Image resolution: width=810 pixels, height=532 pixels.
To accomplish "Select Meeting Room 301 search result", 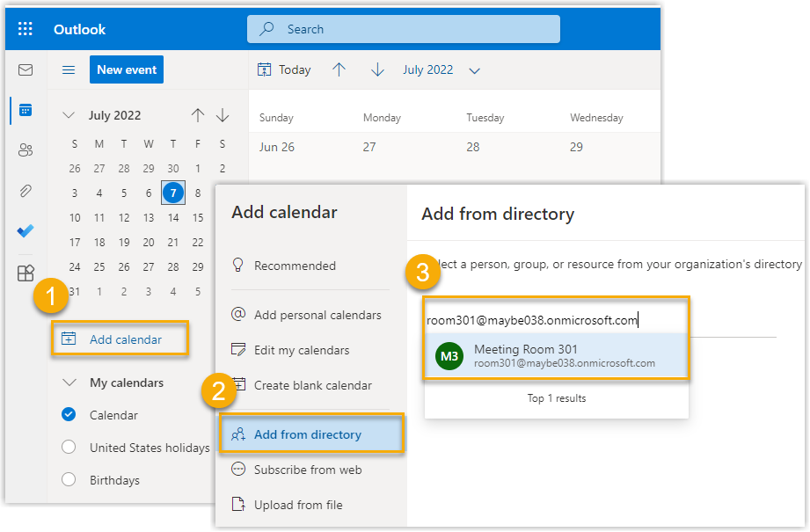I will (556, 356).
